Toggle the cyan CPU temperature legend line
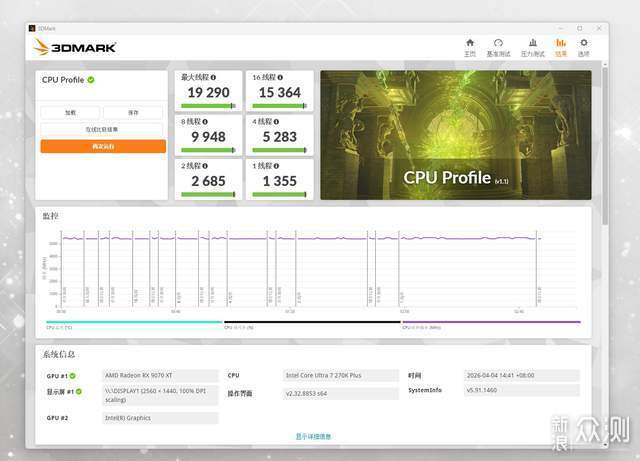Image resolution: width=640 pixels, height=461 pixels. pyautogui.click(x=134, y=322)
